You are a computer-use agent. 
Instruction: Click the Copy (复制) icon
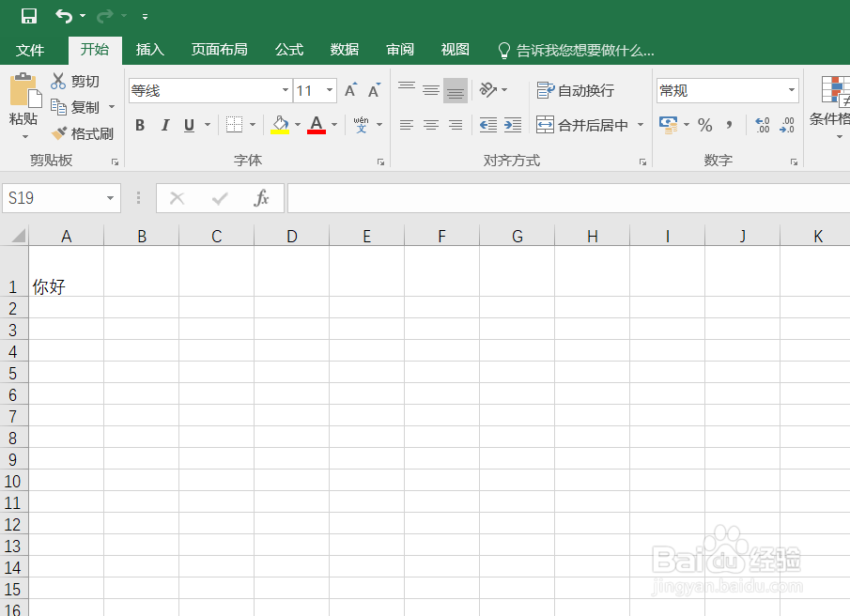tap(58, 106)
